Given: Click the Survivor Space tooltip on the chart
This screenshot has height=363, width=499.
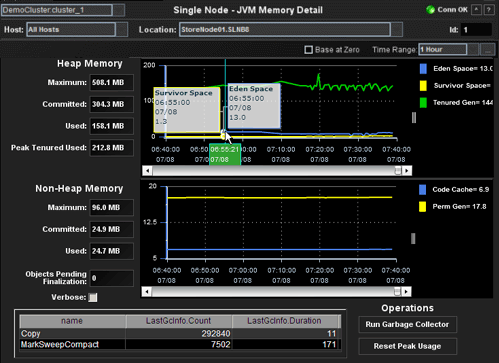Looking at the screenshot, I should tap(187, 110).
